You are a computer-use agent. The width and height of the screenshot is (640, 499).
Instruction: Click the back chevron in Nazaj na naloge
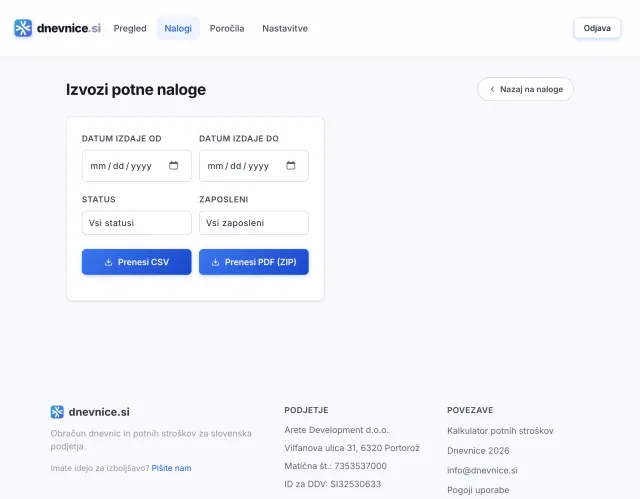tap(492, 89)
